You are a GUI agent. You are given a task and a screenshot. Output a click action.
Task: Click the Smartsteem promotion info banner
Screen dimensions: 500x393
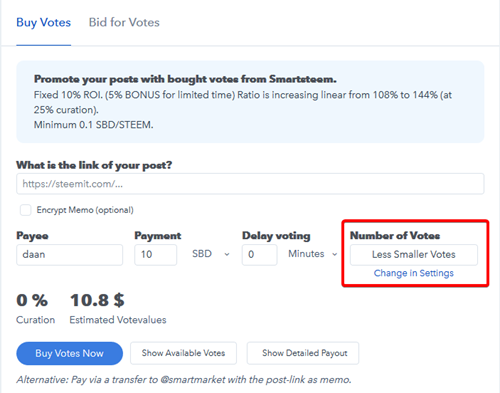[x=250, y=102]
